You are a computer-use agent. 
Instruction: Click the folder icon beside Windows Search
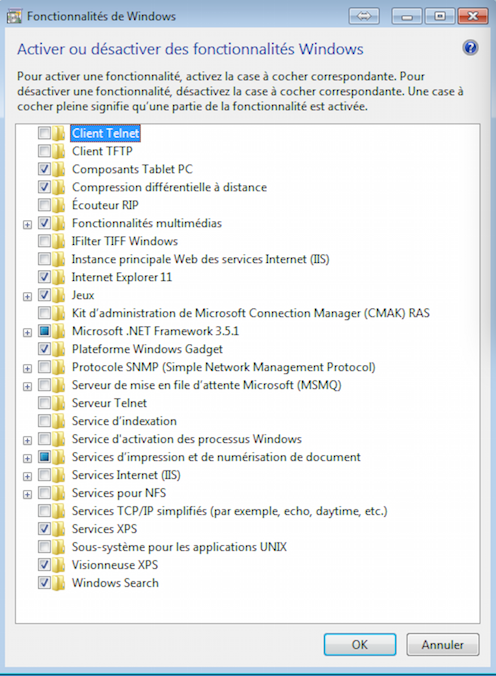tap(59, 583)
